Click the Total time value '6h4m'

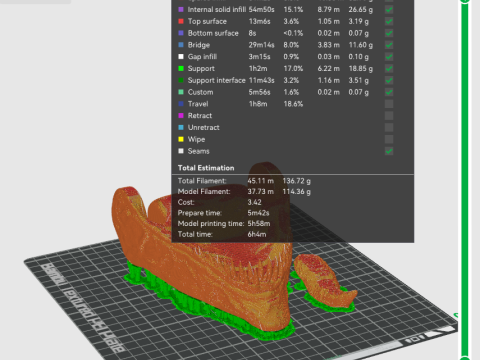click(257, 234)
